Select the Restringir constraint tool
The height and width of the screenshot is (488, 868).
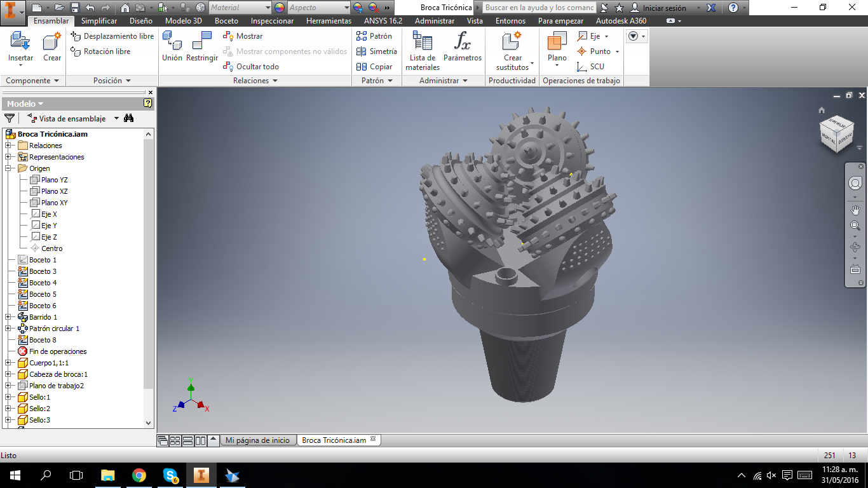tap(202, 43)
